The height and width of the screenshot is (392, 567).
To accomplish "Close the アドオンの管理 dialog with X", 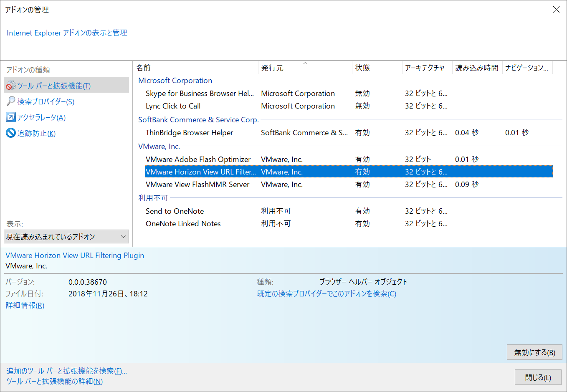I will click(556, 10).
